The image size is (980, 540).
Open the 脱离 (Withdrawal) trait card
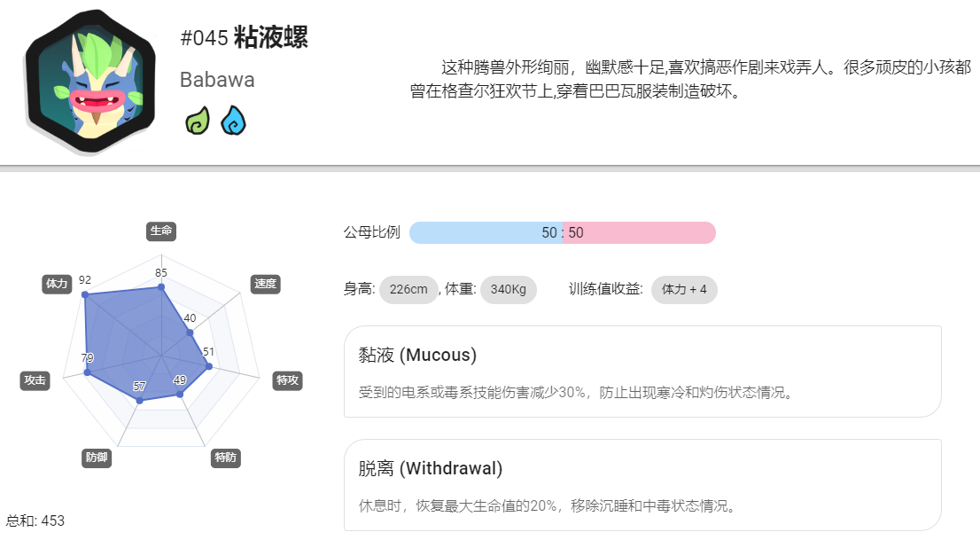coord(642,485)
